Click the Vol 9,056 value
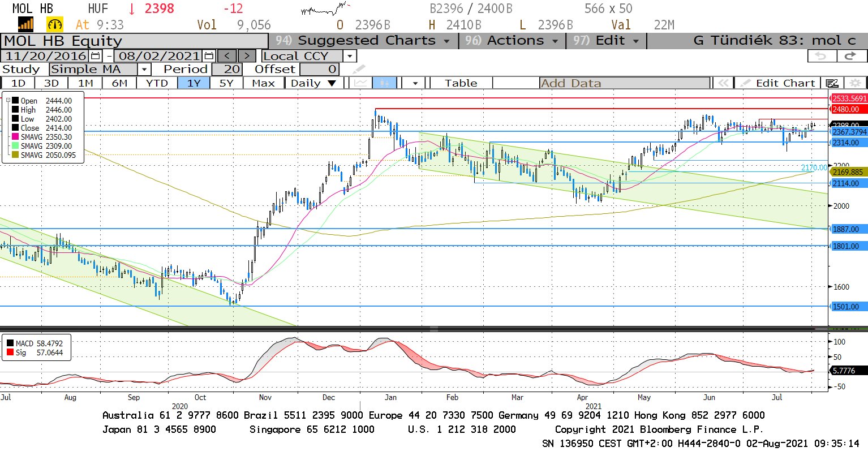This screenshot has width=868, height=460. coord(254,25)
